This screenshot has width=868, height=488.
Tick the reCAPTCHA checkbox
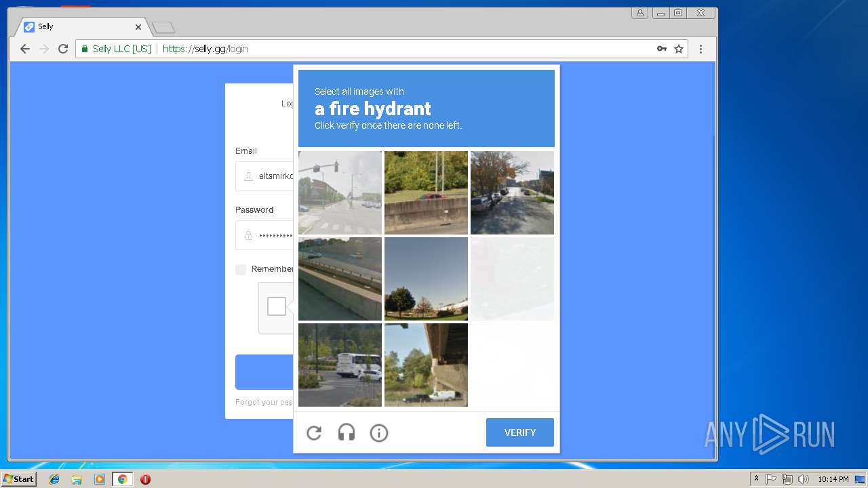point(277,306)
